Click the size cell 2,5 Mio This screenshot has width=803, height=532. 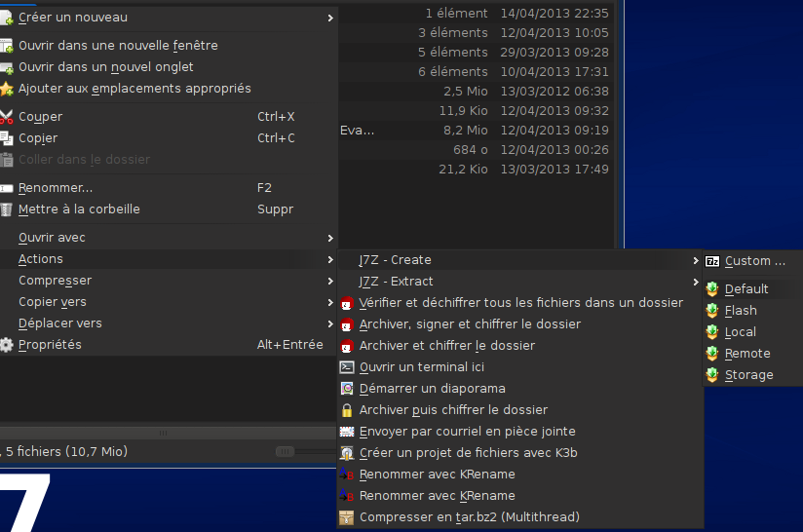coord(466,92)
